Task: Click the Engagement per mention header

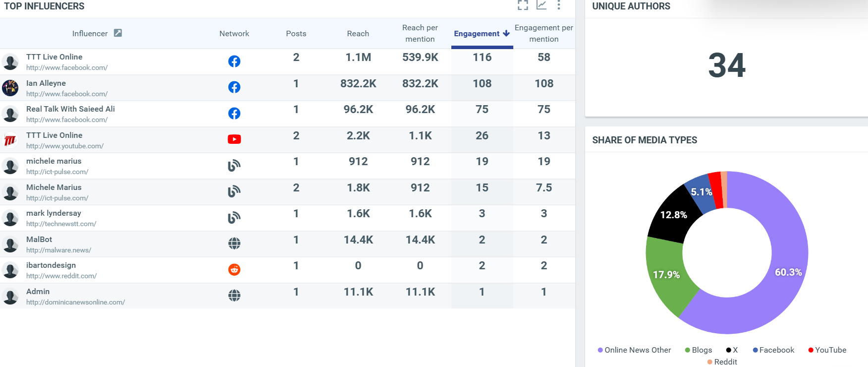Action: point(543,34)
